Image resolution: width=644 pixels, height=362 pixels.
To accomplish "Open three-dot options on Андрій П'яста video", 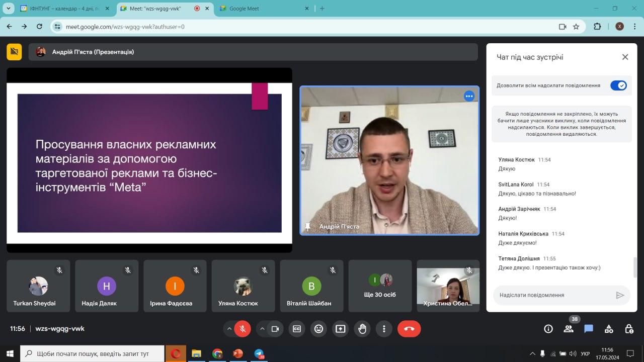I will [469, 96].
